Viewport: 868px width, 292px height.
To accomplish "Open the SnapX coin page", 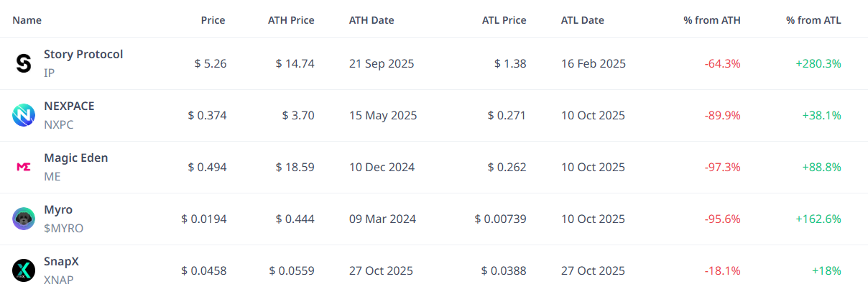I will pyautogui.click(x=61, y=262).
